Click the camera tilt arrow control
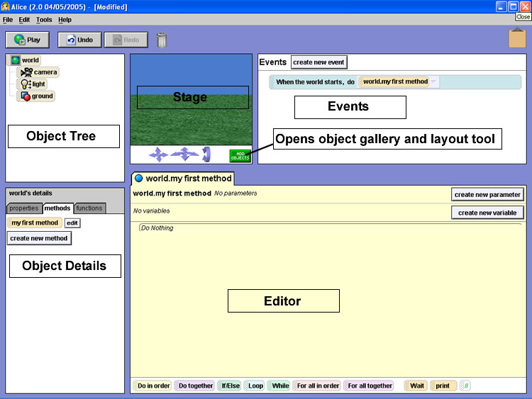 point(206,154)
